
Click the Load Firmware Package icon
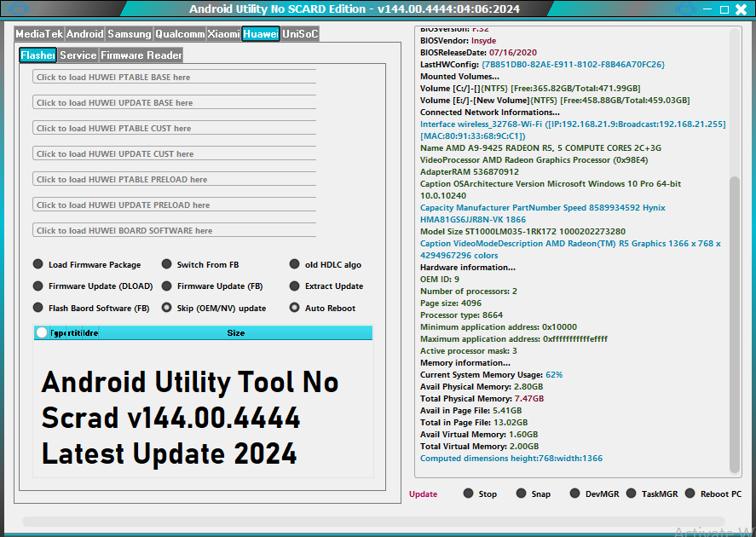[38, 264]
